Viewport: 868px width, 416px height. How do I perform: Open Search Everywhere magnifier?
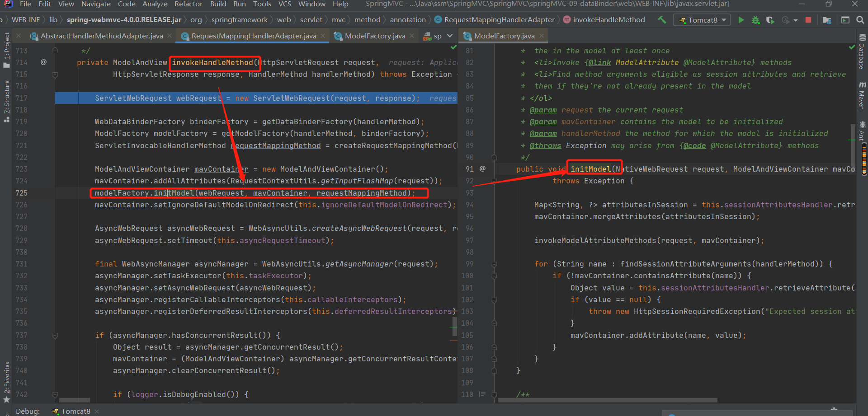pos(860,20)
